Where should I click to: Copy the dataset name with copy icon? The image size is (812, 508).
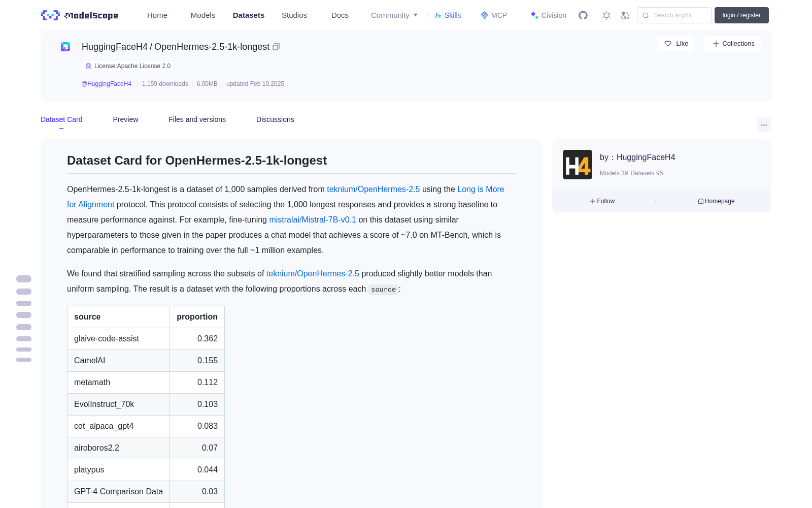tap(276, 47)
